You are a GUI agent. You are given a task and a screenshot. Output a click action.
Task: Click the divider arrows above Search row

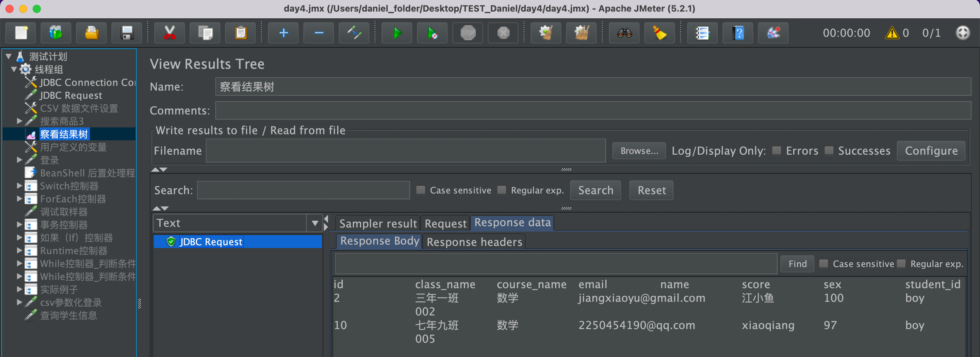coord(160,170)
